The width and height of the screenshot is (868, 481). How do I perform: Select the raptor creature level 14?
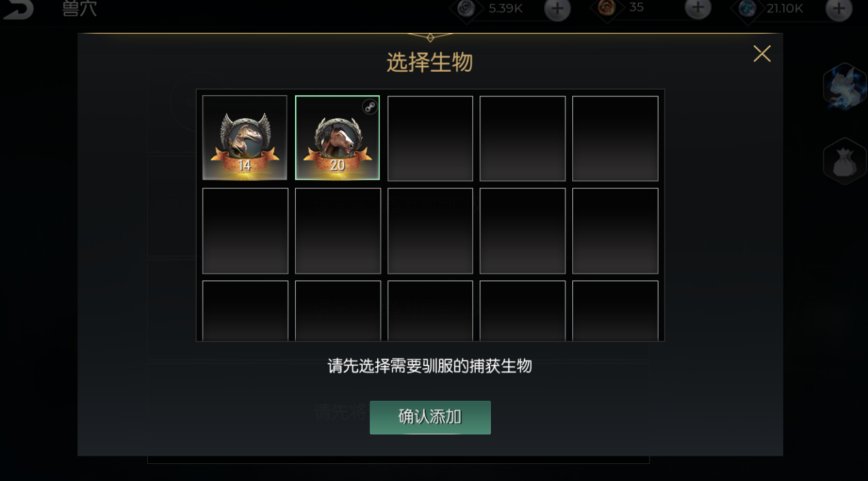[x=245, y=138]
